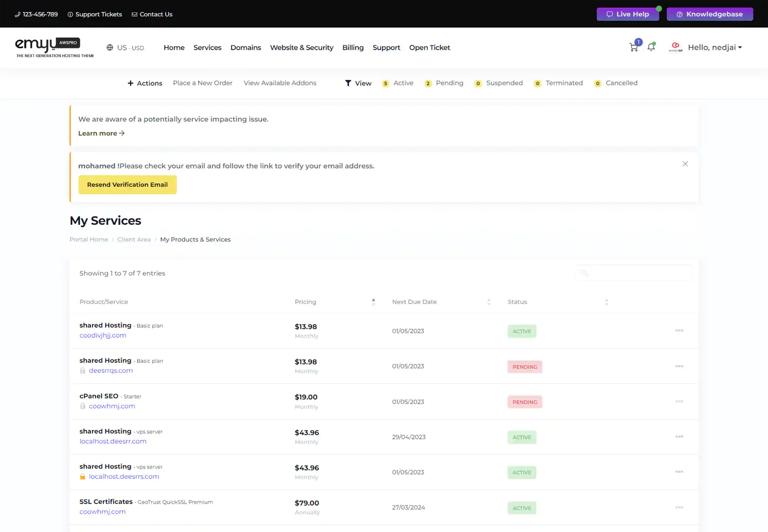Click the lock icon beside localhost.deesrrs.com
The image size is (768, 532).
click(83, 476)
